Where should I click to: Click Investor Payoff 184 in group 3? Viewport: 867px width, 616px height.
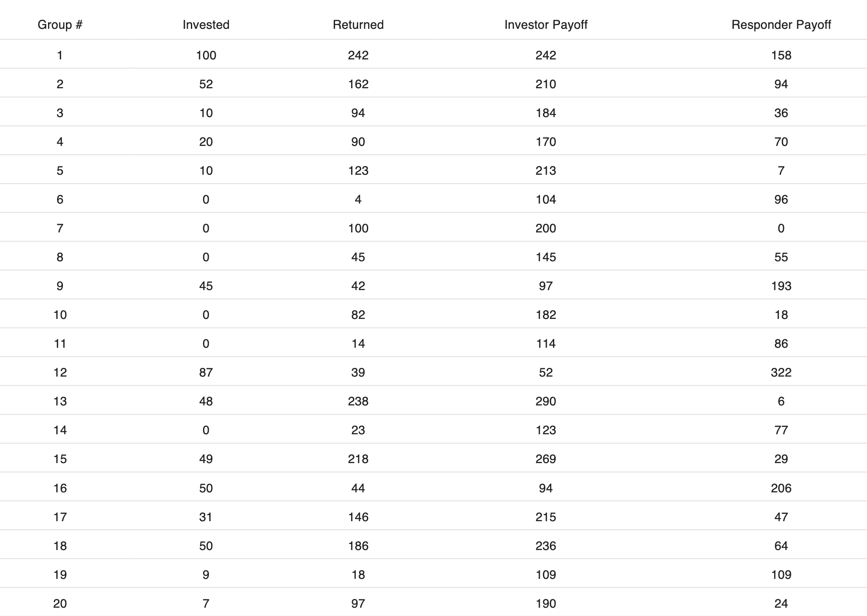(x=546, y=113)
